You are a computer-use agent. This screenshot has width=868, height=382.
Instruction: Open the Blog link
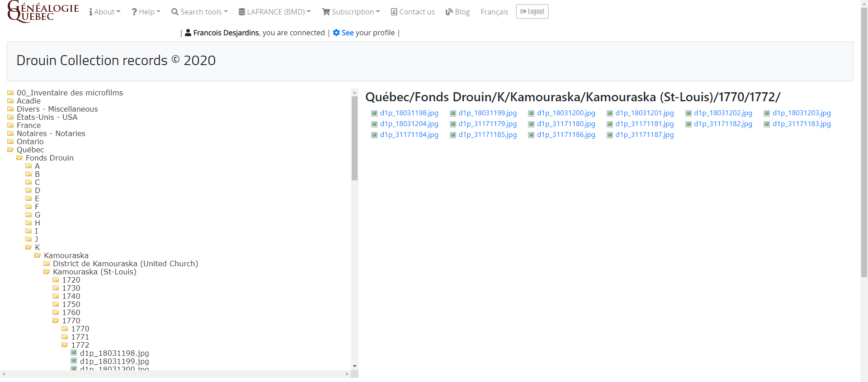[458, 12]
